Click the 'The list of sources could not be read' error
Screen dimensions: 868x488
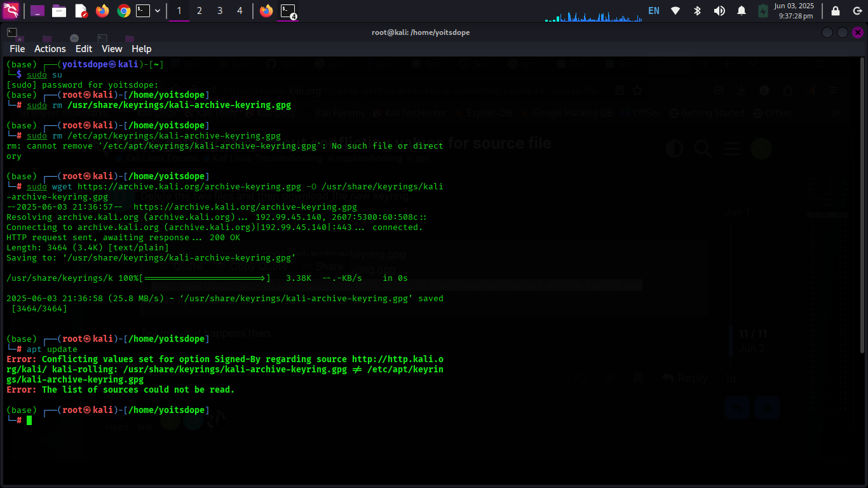[x=121, y=390]
